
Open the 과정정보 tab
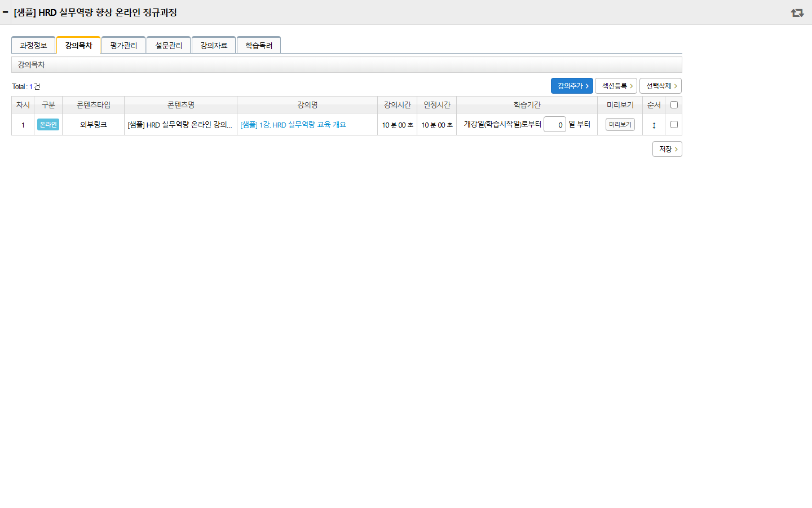tap(33, 45)
